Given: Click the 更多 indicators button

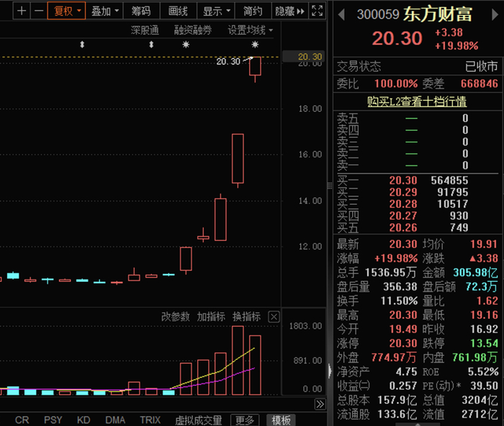Looking at the screenshot, I should tap(245, 420).
